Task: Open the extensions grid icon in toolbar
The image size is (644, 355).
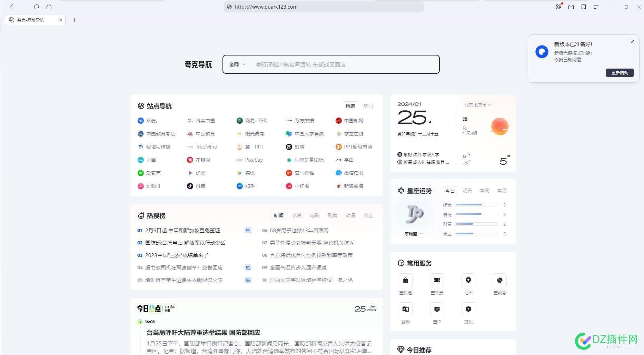Action: [559, 7]
